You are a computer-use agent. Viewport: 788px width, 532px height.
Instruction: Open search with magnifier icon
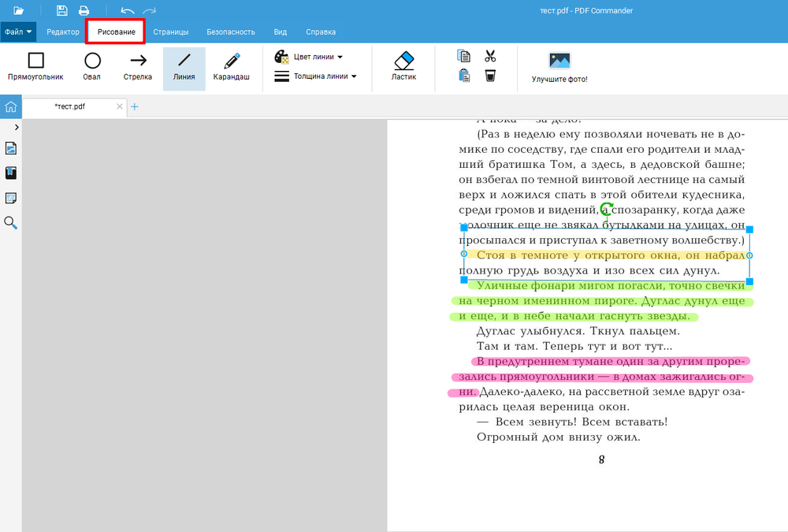[x=10, y=223]
